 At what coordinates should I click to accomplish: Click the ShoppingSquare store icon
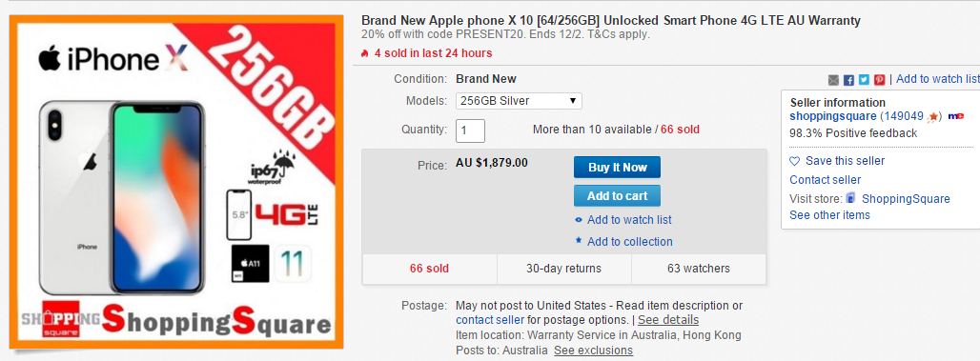point(851,199)
